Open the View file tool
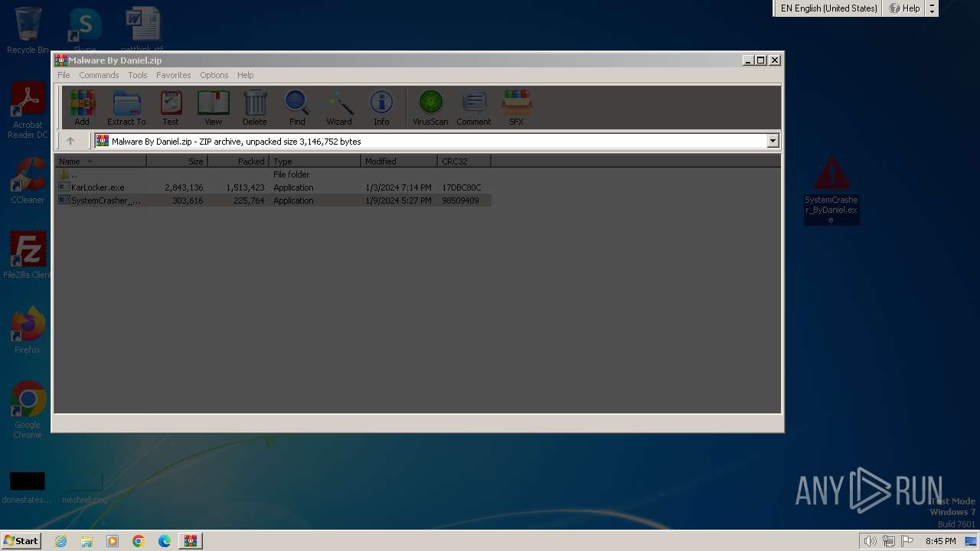This screenshot has width=980, height=551. pos(213,107)
